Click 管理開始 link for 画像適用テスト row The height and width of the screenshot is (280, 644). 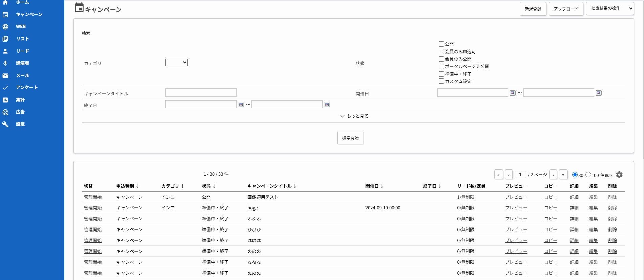pyautogui.click(x=93, y=197)
